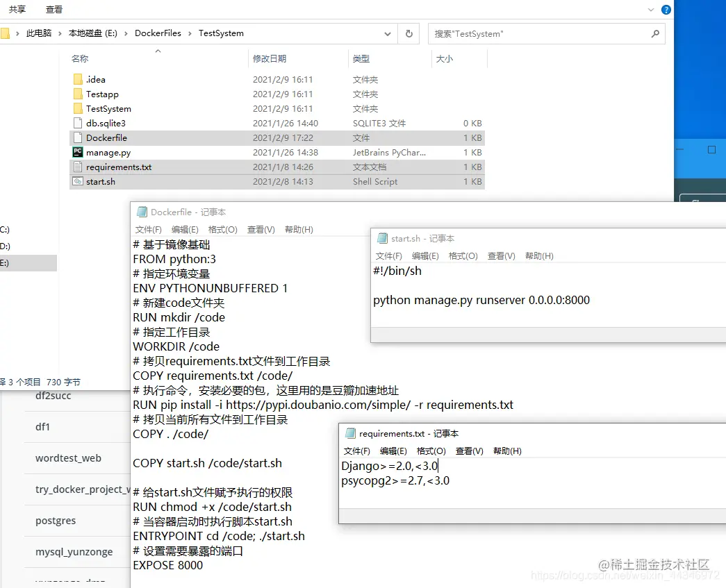Screen dimensions: 726x588
Task: Click the notepad icon in the requirements.txt window title
Action: 350,433
